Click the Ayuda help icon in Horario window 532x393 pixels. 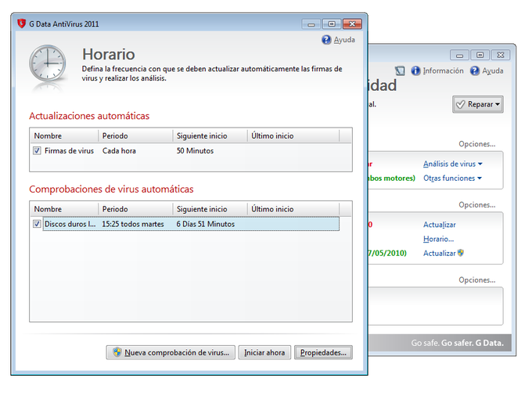point(326,40)
